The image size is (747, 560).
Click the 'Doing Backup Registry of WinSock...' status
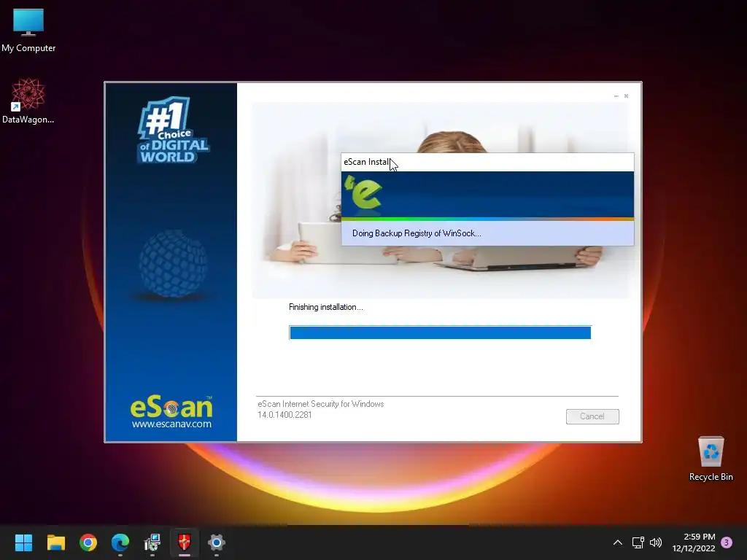coord(417,233)
